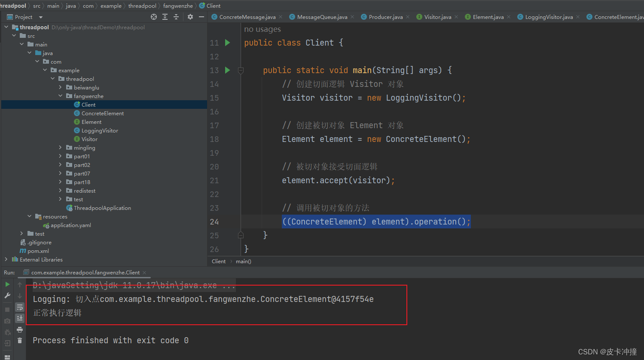Close the Run tab for Client
644x360 pixels.
[x=144, y=273]
